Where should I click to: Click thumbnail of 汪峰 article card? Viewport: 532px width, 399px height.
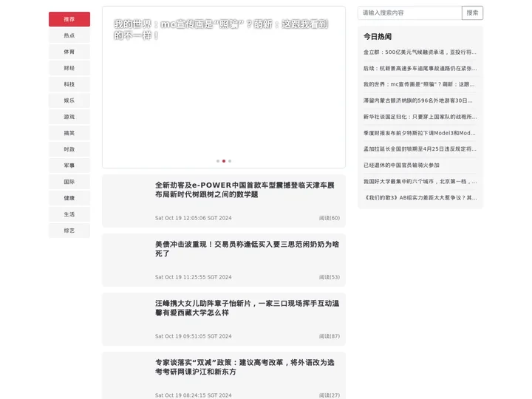pos(129,319)
